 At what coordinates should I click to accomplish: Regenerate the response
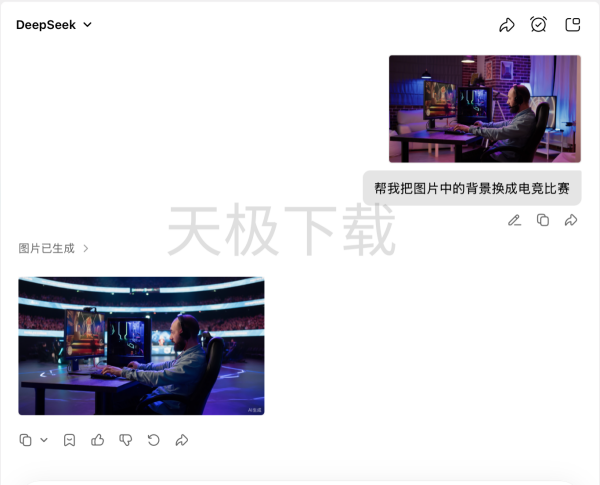point(153,440)
